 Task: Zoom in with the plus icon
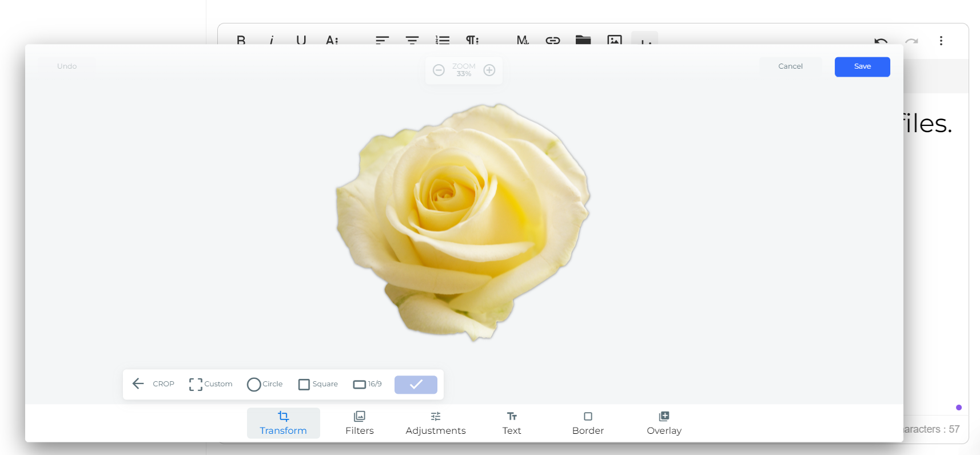tap(489, 70)
